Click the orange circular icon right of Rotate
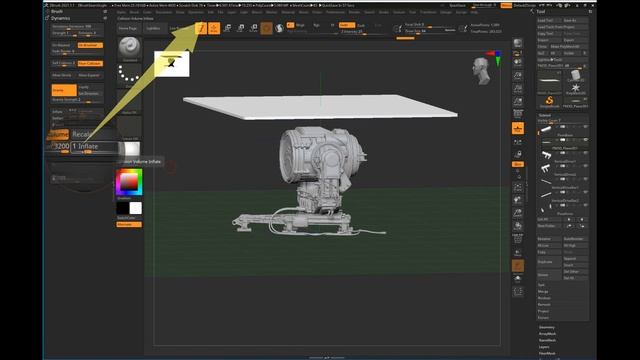The width and height of the screenshot is (640, 360). click(x=267, y=28)
